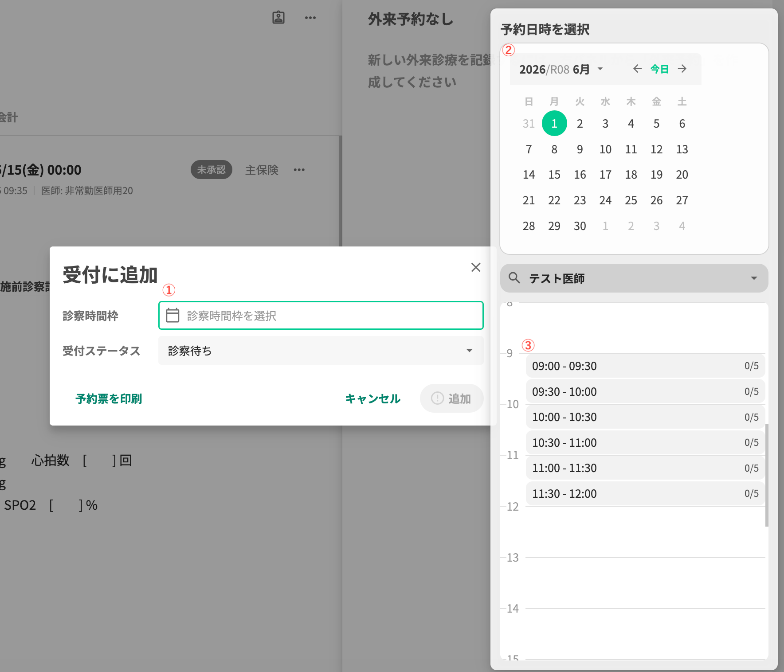Expand the テスト医師 doctor dropdown
Viewport: 784px width, 672px height.
click(754, 278)
